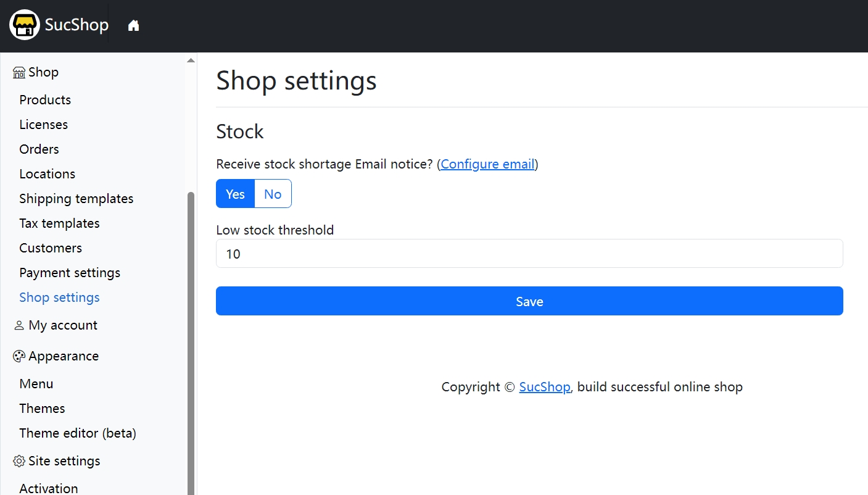This screenshot has width=868, height=495.
Task: Open the Orders page
Action: pos(39,149)
